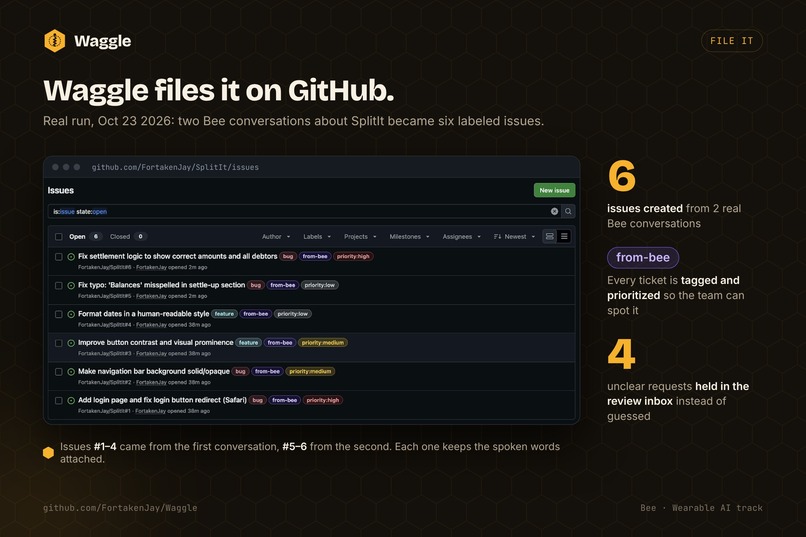The width and height of the screenshot is (806, 537).
Task: Switch to the Open issues tab
Action: [x=85, y=236]
